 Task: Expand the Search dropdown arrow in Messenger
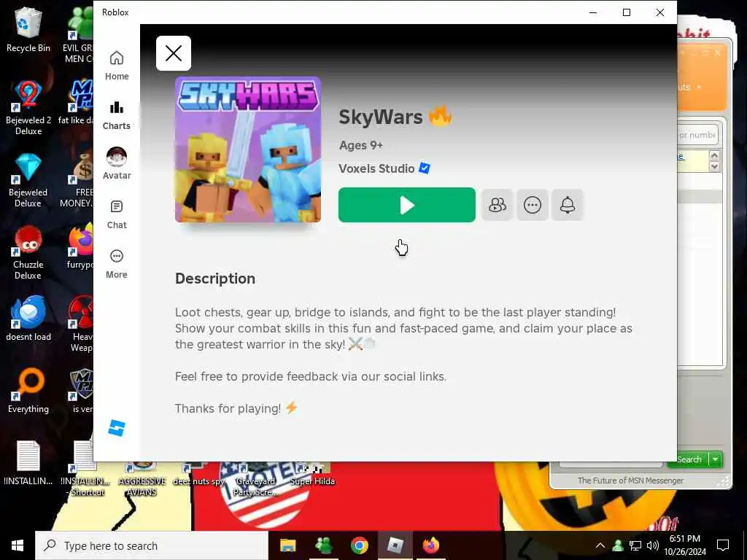715,459
